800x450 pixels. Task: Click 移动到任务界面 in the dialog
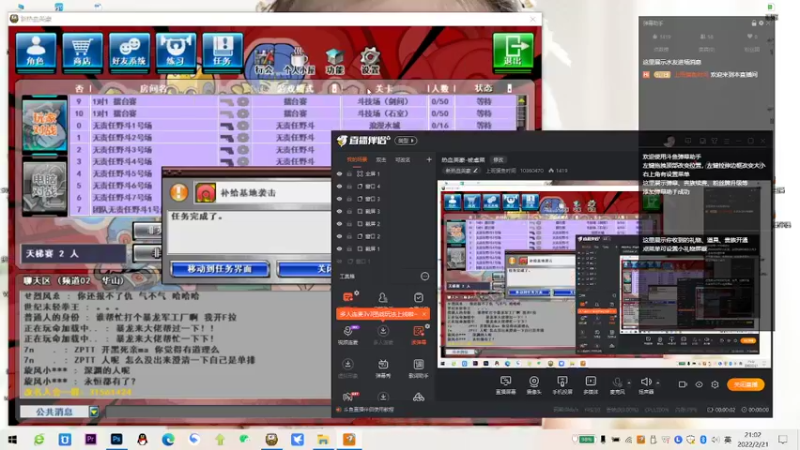[x=220, y=269]
